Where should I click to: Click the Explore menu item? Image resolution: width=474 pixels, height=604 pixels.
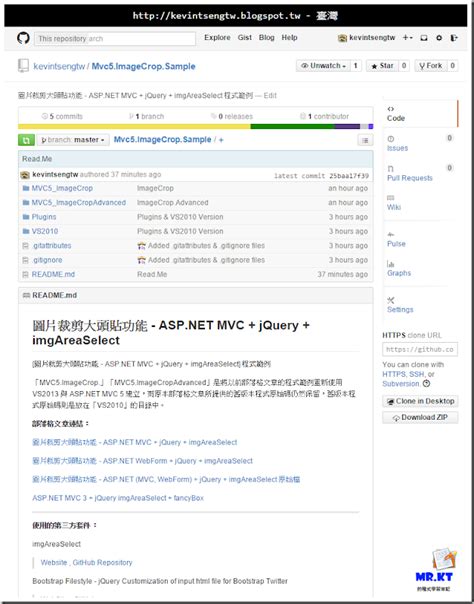217,37
